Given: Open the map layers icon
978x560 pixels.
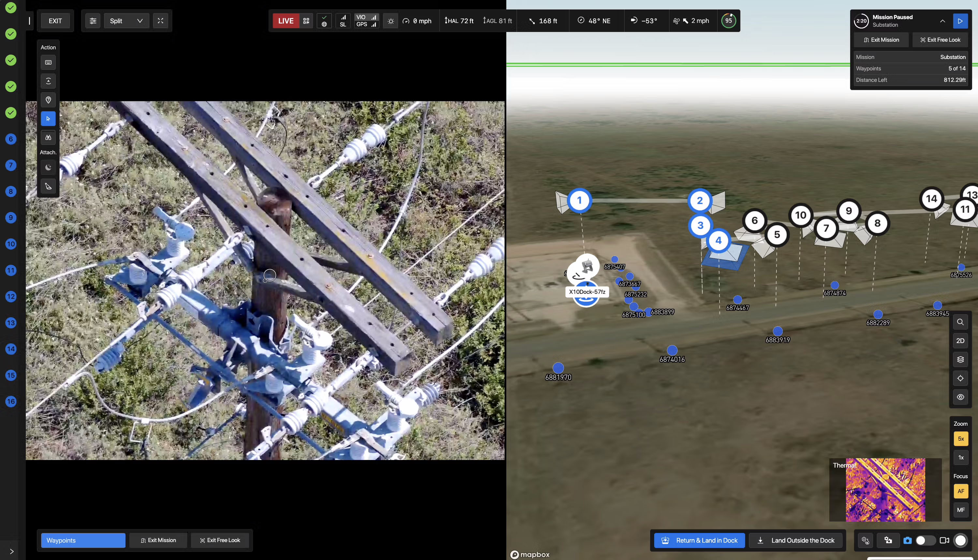Looking at the screenshot, I should 960,359.
